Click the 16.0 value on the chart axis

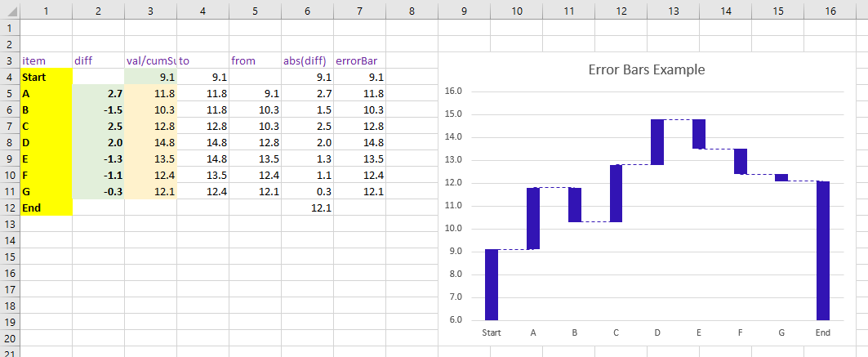click(x=453, y=91)
